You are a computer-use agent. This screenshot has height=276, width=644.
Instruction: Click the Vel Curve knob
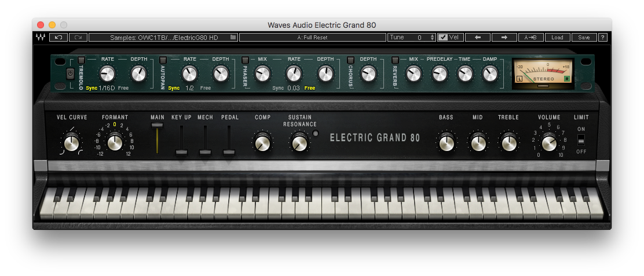click(x=71, y=143)
